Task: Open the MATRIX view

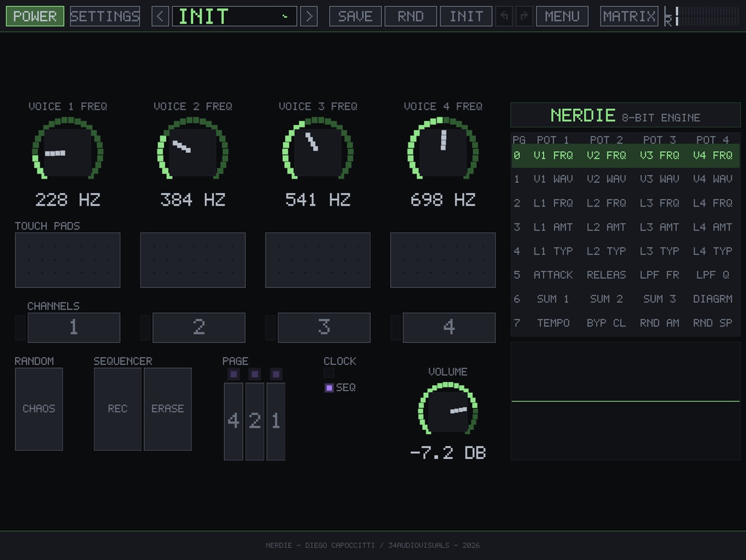Action: (x=629, y=16)
